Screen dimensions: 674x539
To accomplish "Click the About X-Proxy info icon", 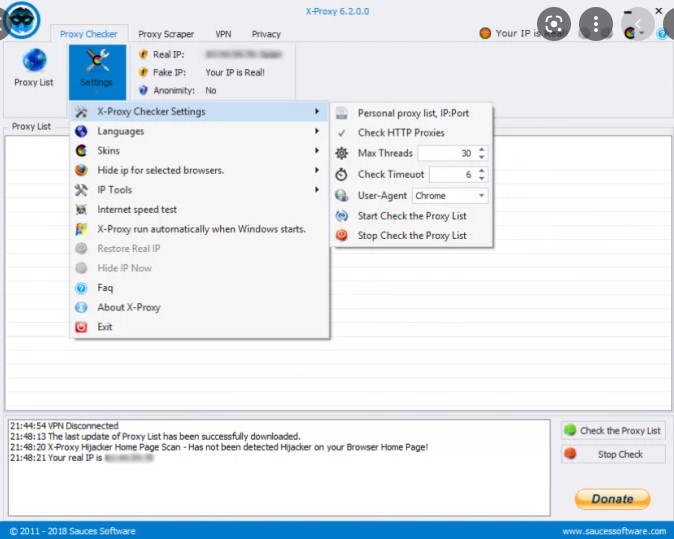I will pos(81,307).
